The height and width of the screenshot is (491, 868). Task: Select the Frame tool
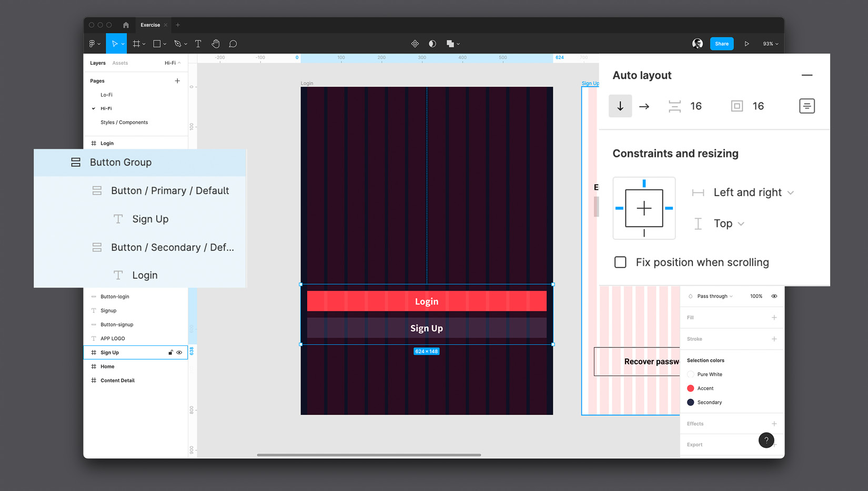(x=136, y=44)
